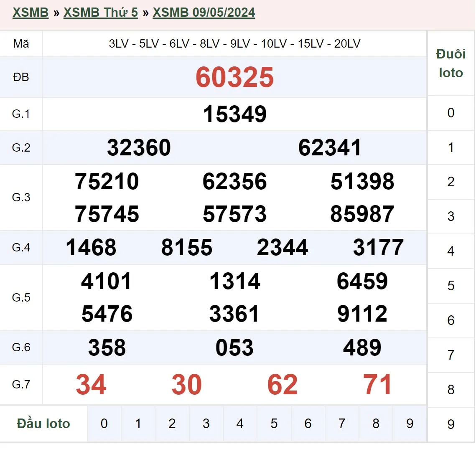The image size is (476, 449).
Task: Select digit 7 in Đầu loto row
Action: tap(342, 424)
